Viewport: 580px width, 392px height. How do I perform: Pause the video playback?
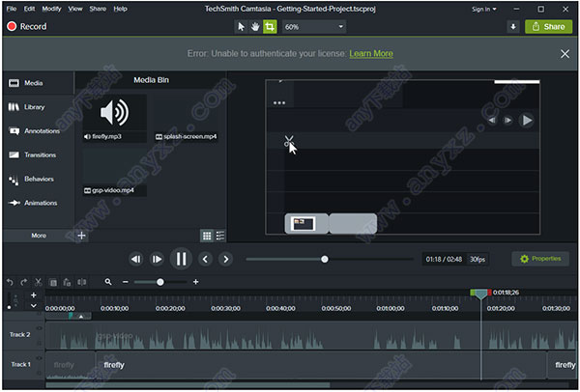181,259
